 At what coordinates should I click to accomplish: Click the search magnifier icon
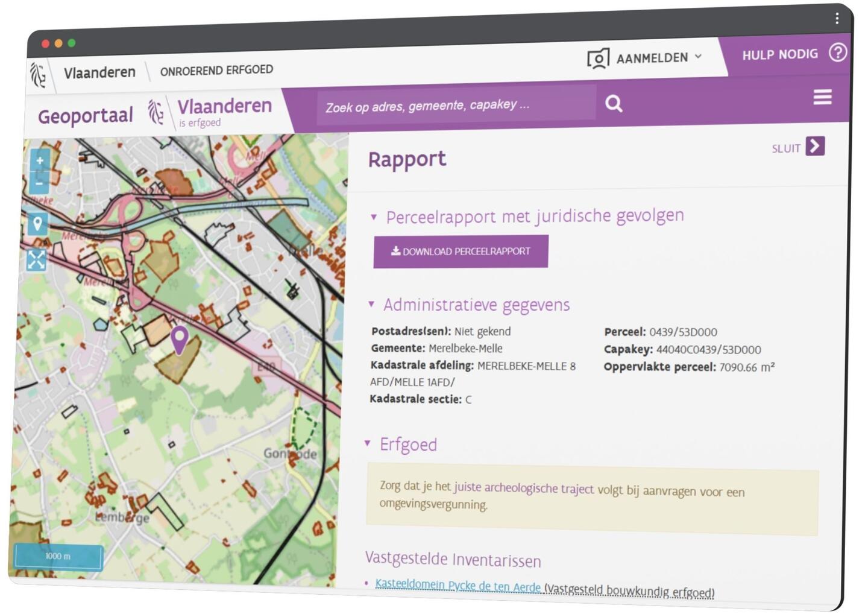click(614, 103)
